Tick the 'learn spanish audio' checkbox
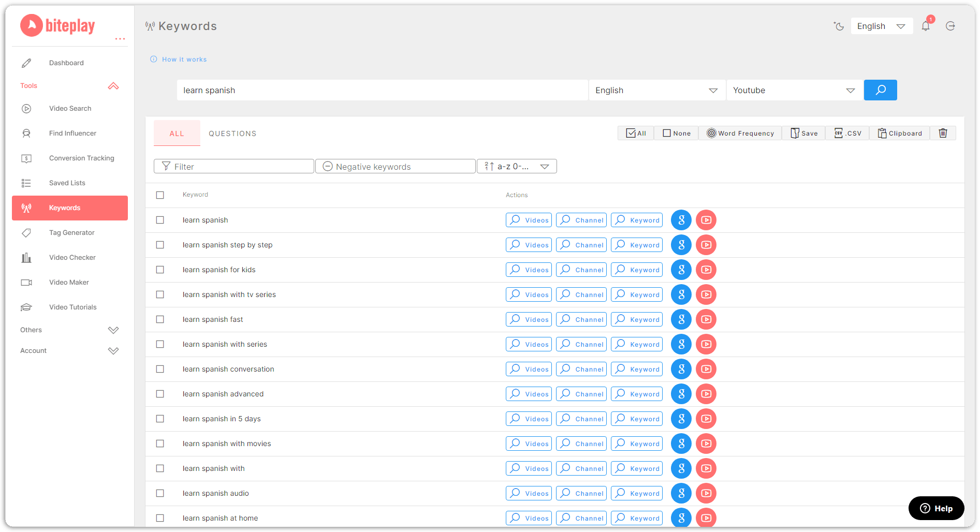The width and height of the screenshot is (980, 532). pos(160,493)
